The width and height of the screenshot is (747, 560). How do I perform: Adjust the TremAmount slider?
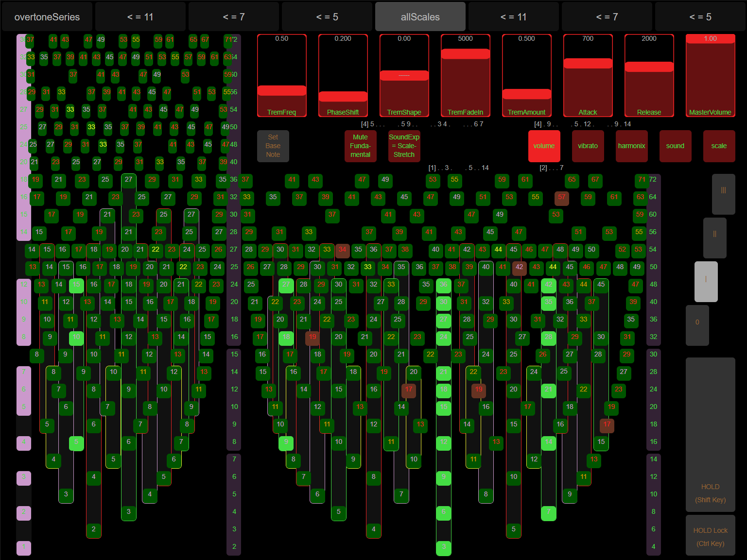[527, 76]
